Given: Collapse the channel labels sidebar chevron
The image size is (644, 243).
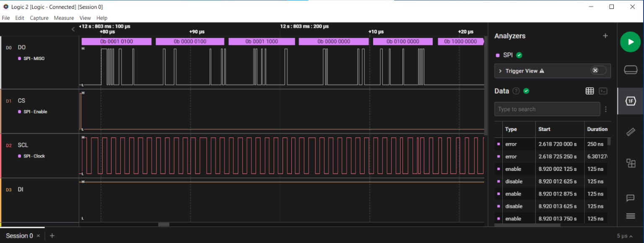Looking at the screenshot, I should (73, 29).
